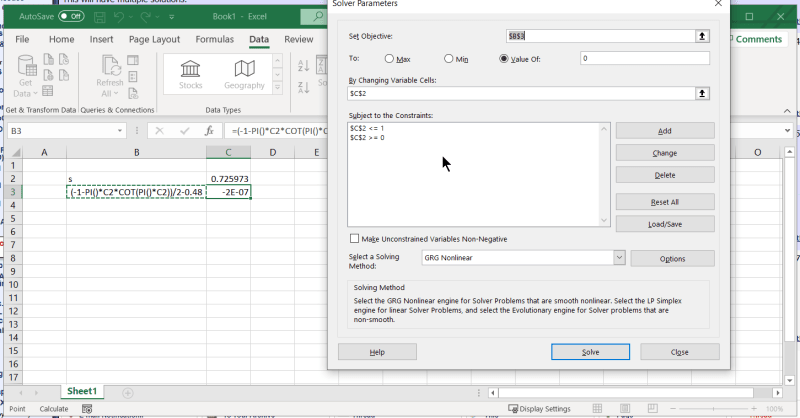Screen dimensions: 800x418
Task: Toggle the AutoSave switch
Action: tap(71, 16)
